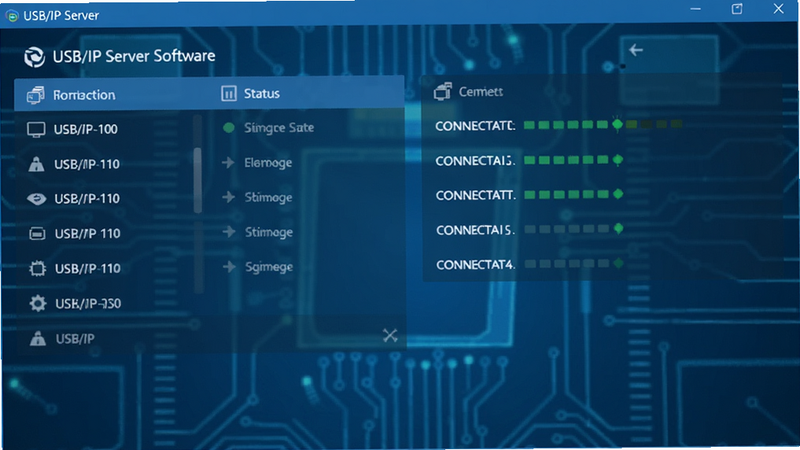Click the crossed-arrows icon at panel bottom
Image resolution: width=800 pixels, height=450 pixels.
click(390, 335)
